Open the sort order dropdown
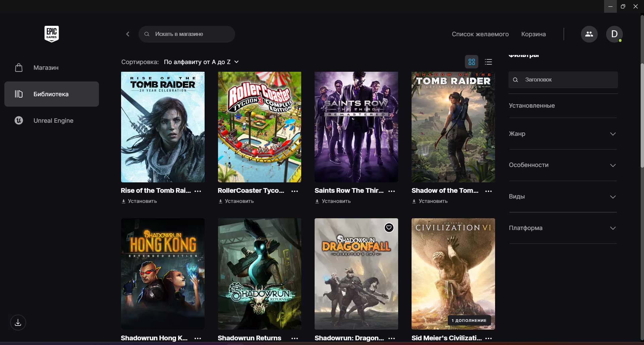 tap(201, 62)
